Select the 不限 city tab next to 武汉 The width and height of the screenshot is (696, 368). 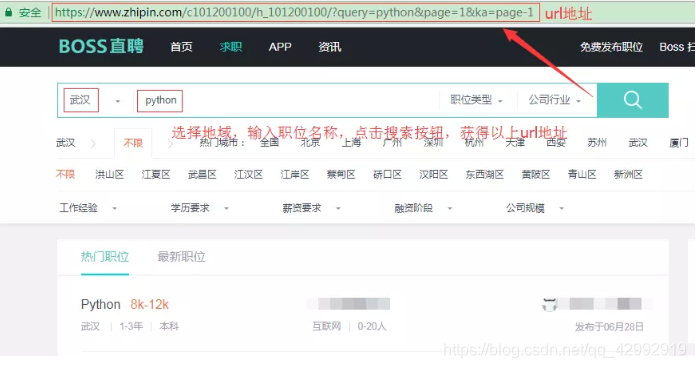click(133, 143)
